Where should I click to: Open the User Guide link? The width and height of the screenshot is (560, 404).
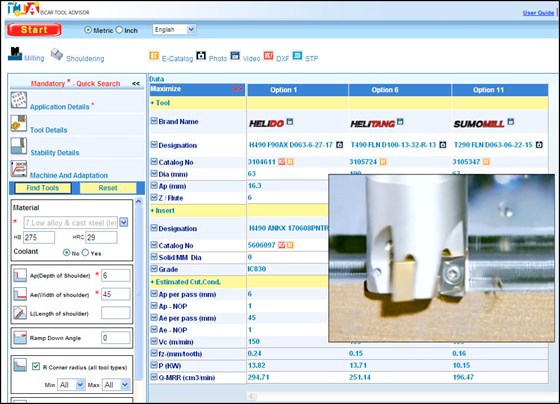pos(538,13)
